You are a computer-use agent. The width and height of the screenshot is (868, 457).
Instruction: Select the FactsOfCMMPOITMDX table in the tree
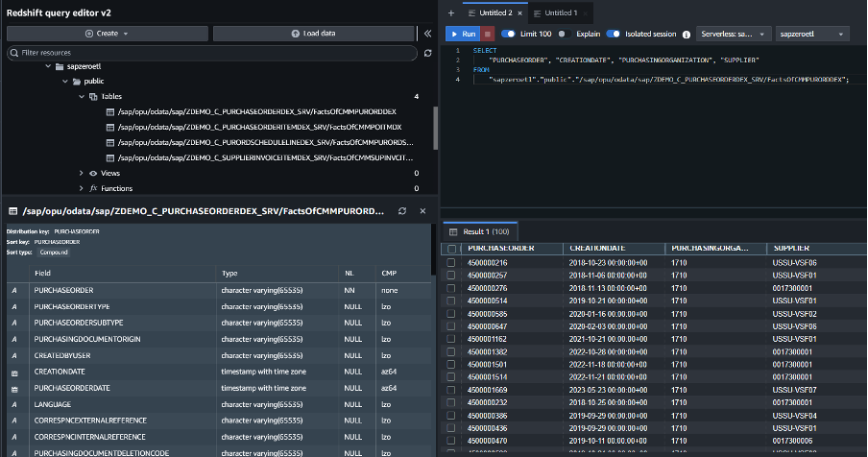point(260,127)
